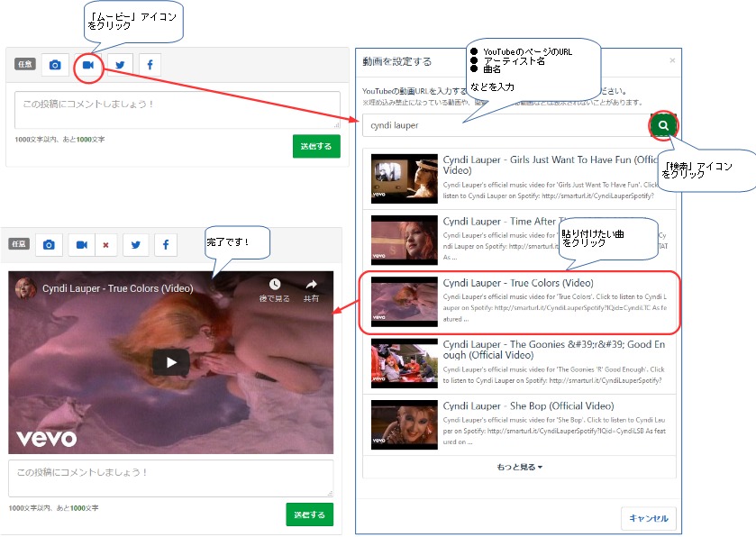This screenshot has height=537, width=756.
Task: Click the Facebook icon in upper post form
Action: pos(150,65)
